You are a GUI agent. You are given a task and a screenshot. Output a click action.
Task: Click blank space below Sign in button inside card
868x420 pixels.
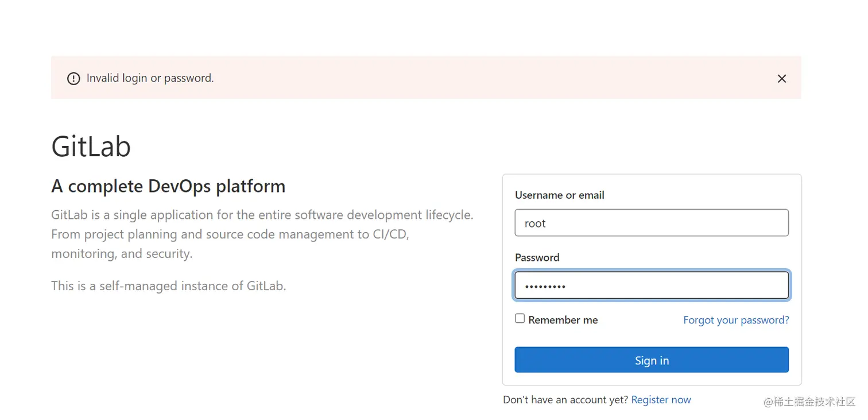tap(652, 379)
